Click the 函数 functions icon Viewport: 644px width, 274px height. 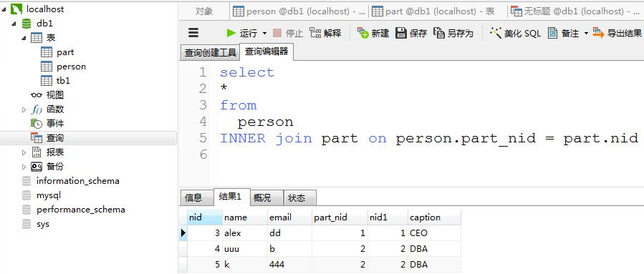[x=37, y=109]
